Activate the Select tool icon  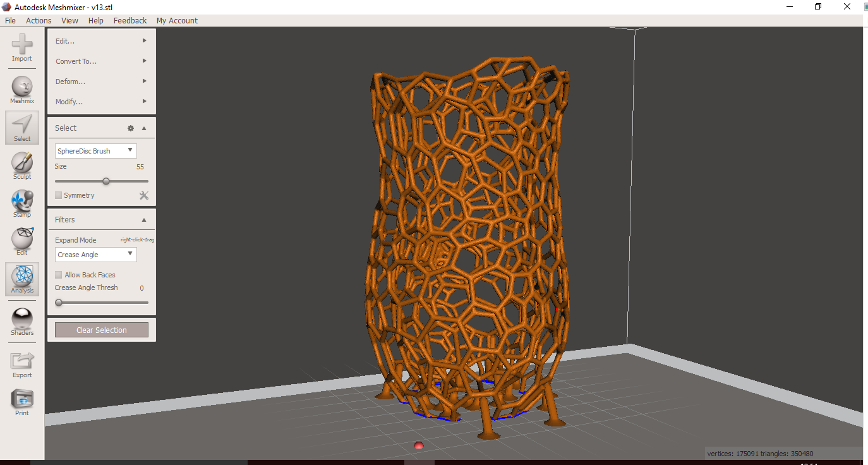pyautogui.click(x=22, y=127)
